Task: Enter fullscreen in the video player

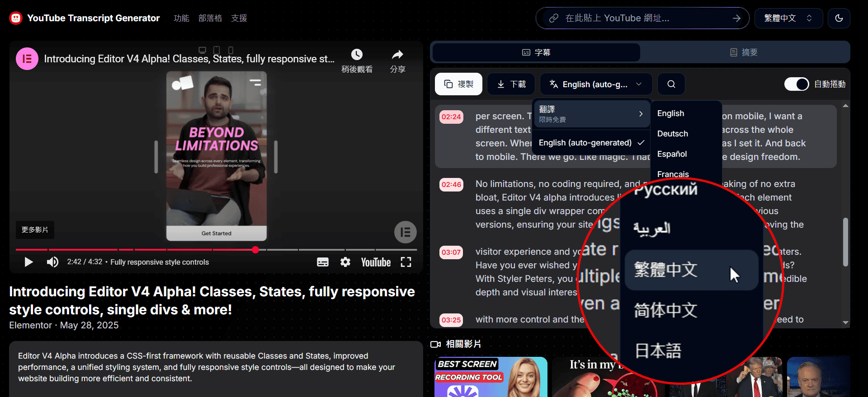Action: [406, 262]
